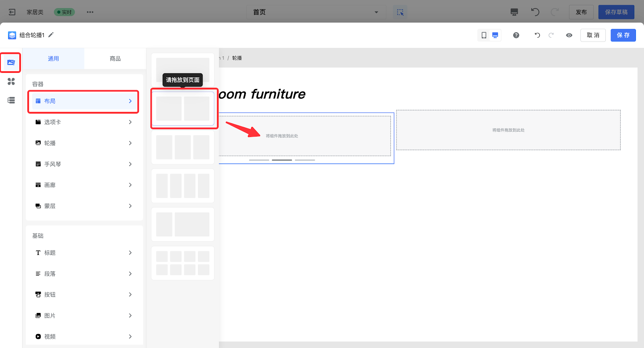
Task: Expand the 手风琴 component category
Action: tap(84, 164)
